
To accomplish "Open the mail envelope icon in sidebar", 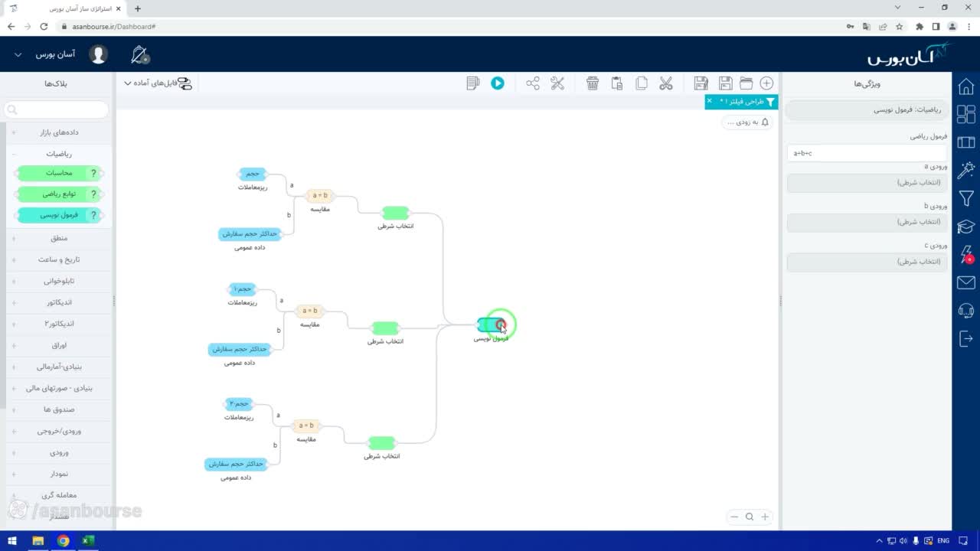I will [x=966, y=283].
